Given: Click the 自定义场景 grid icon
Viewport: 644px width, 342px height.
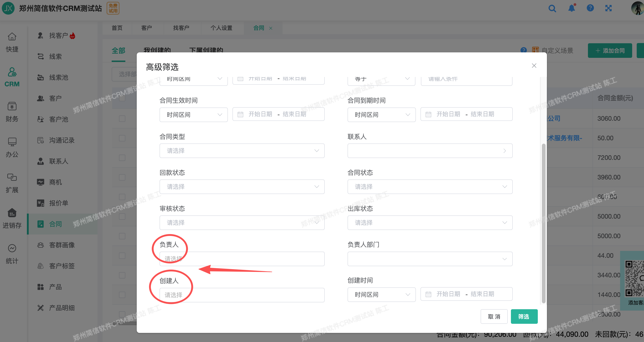Looking at the screenshot, I should (x=535, y=50).
